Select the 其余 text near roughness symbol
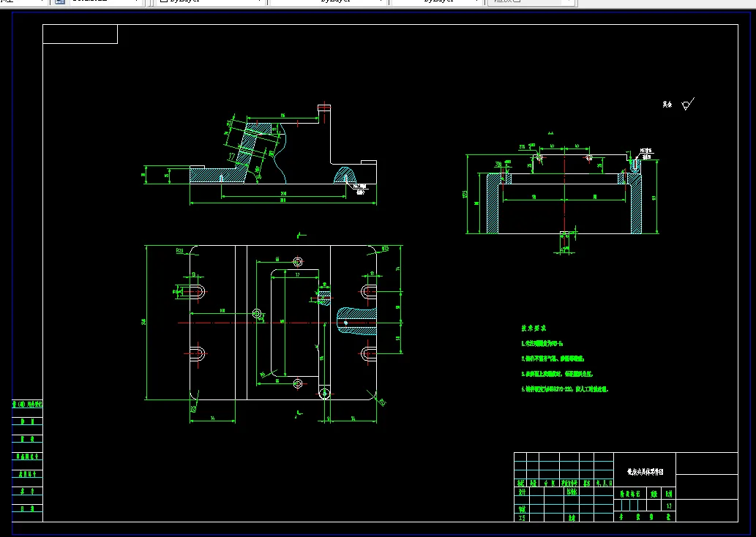 (x=667, y=104)
